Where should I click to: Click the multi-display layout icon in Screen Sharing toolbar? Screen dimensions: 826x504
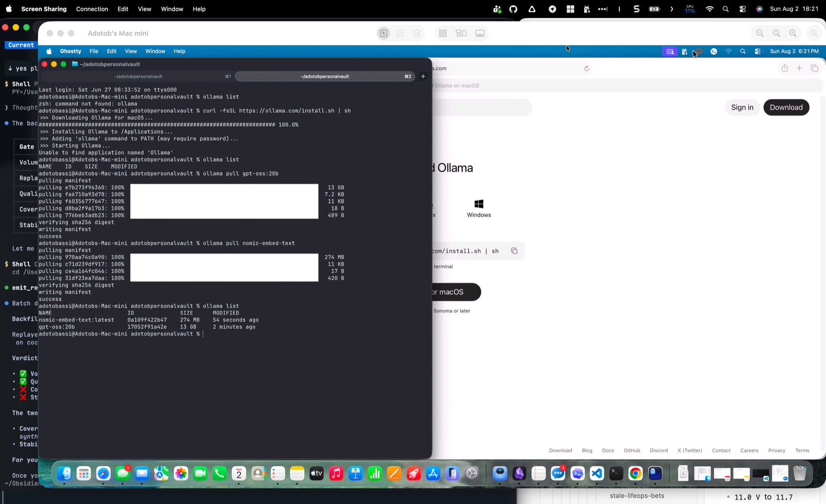(x=461, y=33)
